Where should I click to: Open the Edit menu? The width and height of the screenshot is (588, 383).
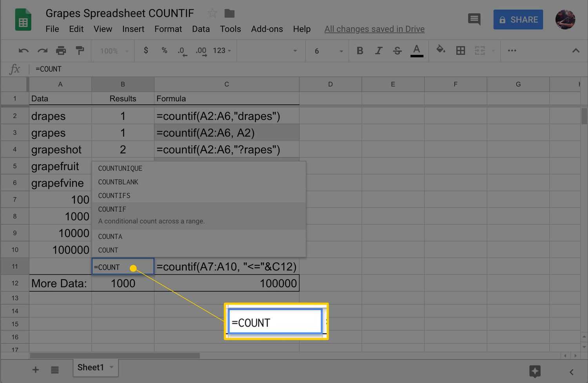[76, 29]
